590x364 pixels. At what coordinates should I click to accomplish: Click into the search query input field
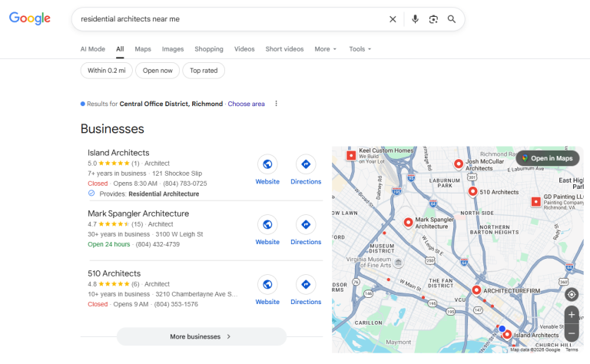(230, 19)
